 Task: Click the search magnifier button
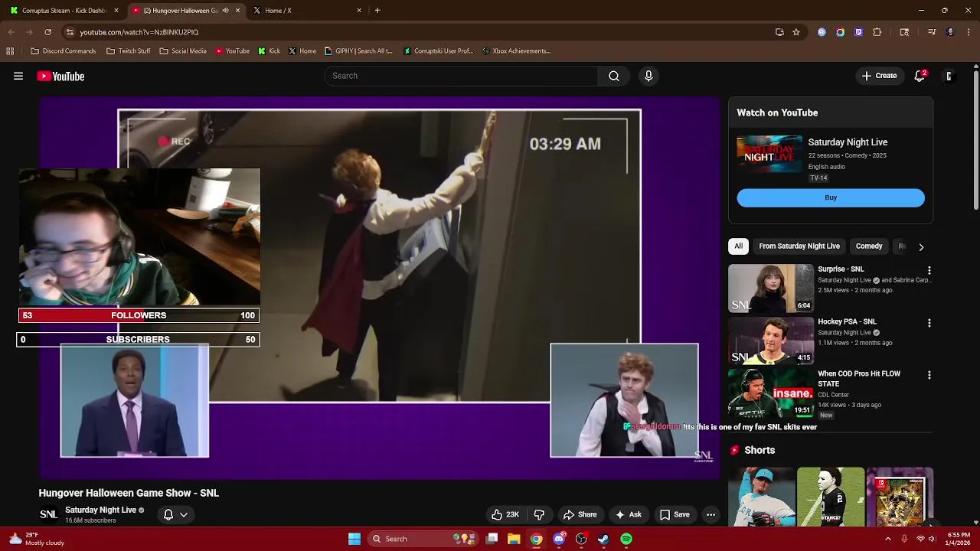point(613,76)
